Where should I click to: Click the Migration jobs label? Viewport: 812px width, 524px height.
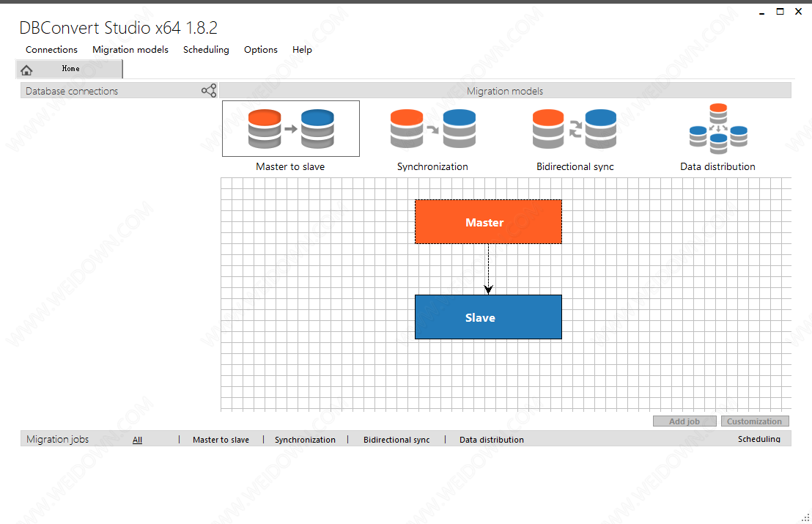(57, 439)
